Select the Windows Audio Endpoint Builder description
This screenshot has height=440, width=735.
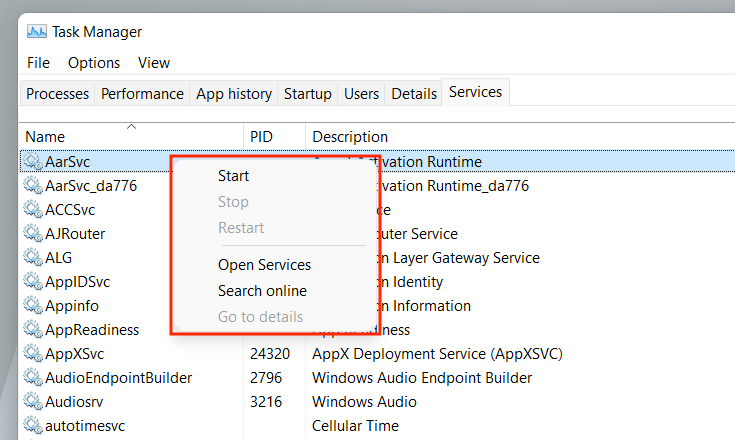point(422,378)
